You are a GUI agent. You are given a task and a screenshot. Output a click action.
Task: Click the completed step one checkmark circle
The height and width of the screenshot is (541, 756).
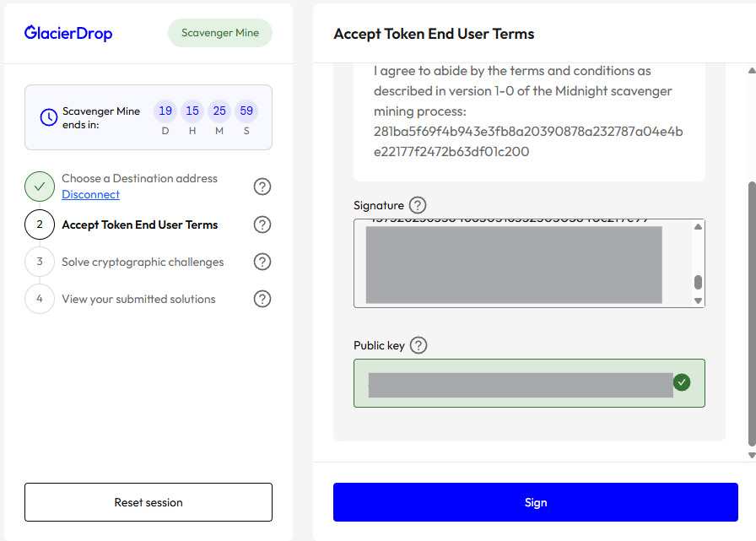pyautogui.click(x=40, y=187)
